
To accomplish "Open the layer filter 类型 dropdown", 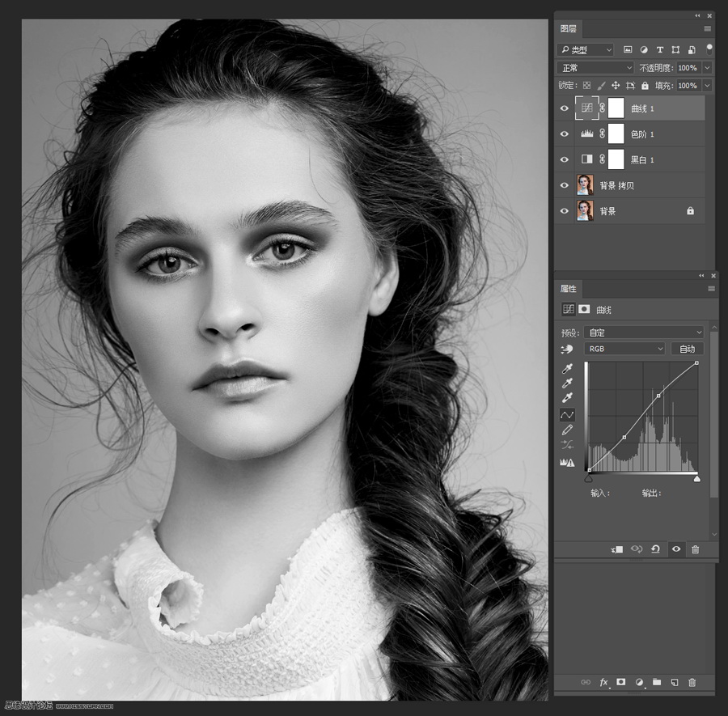I will tap(586, 49).
